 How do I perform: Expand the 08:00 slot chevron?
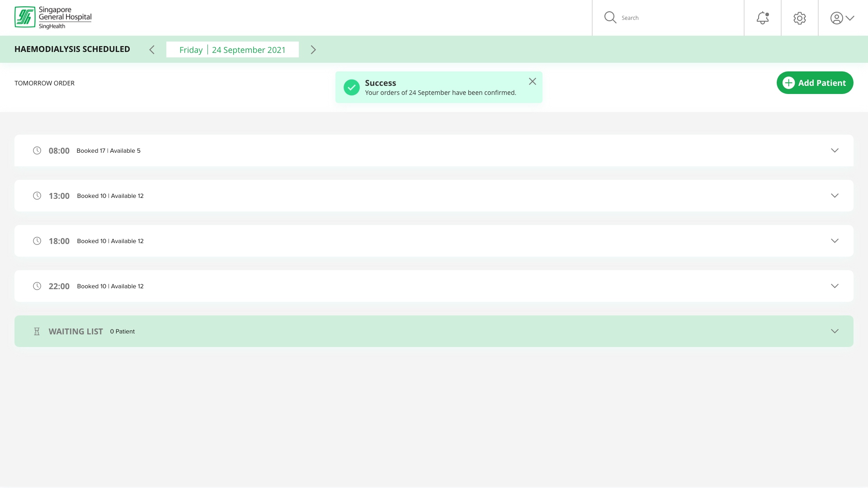coord(835,150)
